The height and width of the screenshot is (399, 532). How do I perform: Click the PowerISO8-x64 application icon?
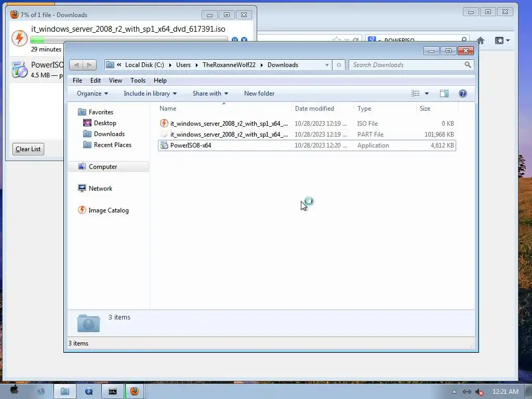(x=164, y=145)
